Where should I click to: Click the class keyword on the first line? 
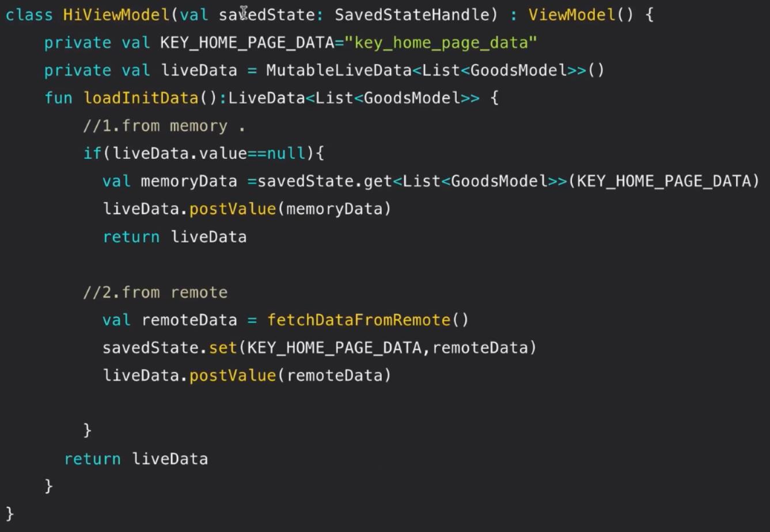coord(29,14)
